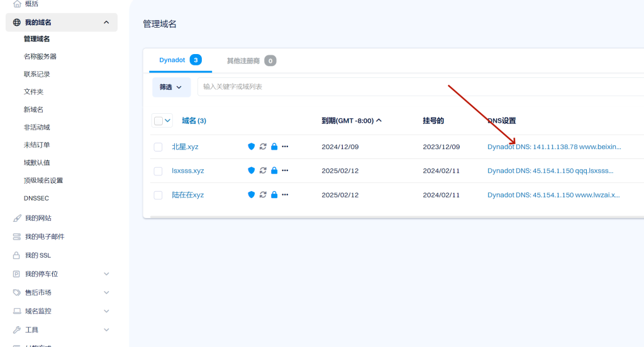Click the shield privacy icon for 北星.xyz
This screenshot has height=347, width=644.
coord(252,146)
